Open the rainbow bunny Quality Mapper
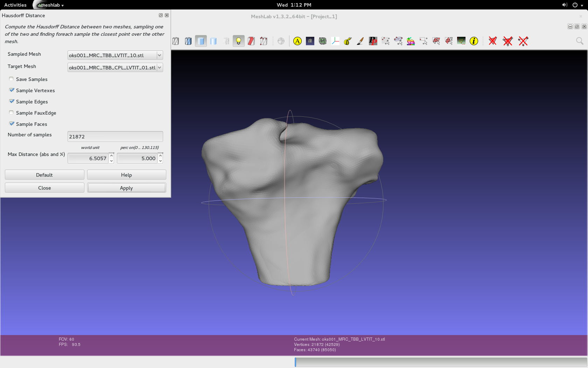This screenshot has height=368, width=588. 411,41
